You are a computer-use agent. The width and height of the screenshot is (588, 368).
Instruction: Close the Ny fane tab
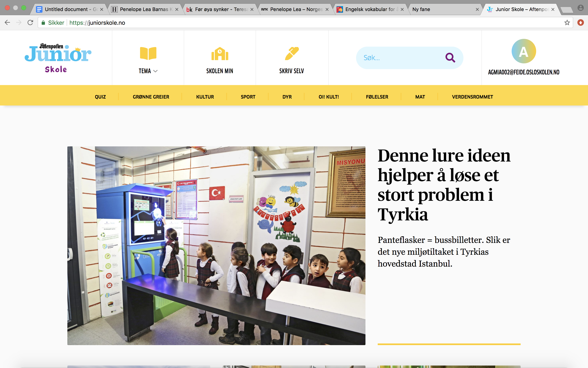coord(477,9)
